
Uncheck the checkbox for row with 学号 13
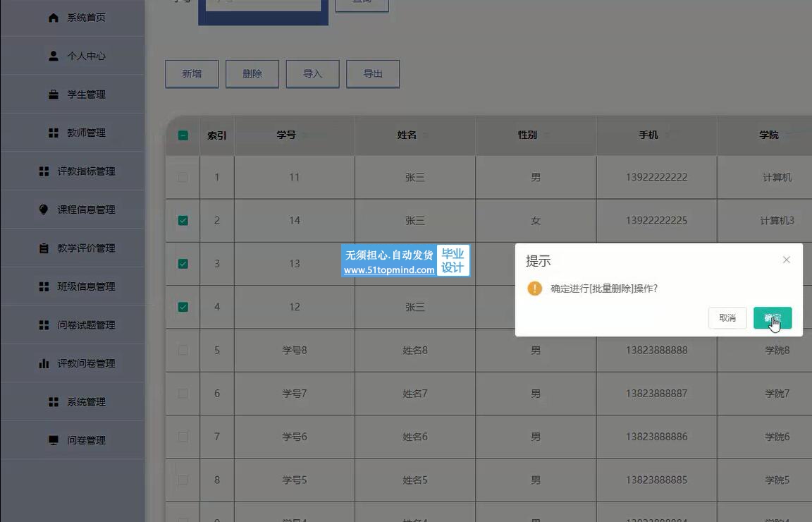coord(183,264)
